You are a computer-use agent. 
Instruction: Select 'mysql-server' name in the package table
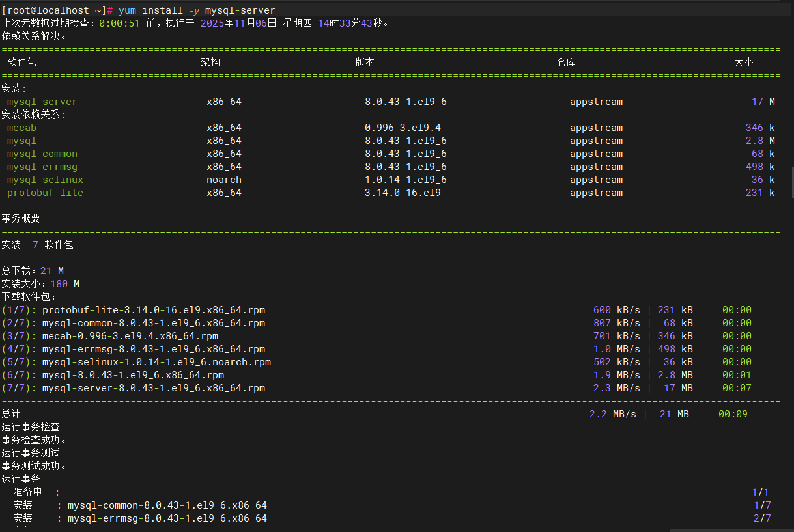pos(42,102)
